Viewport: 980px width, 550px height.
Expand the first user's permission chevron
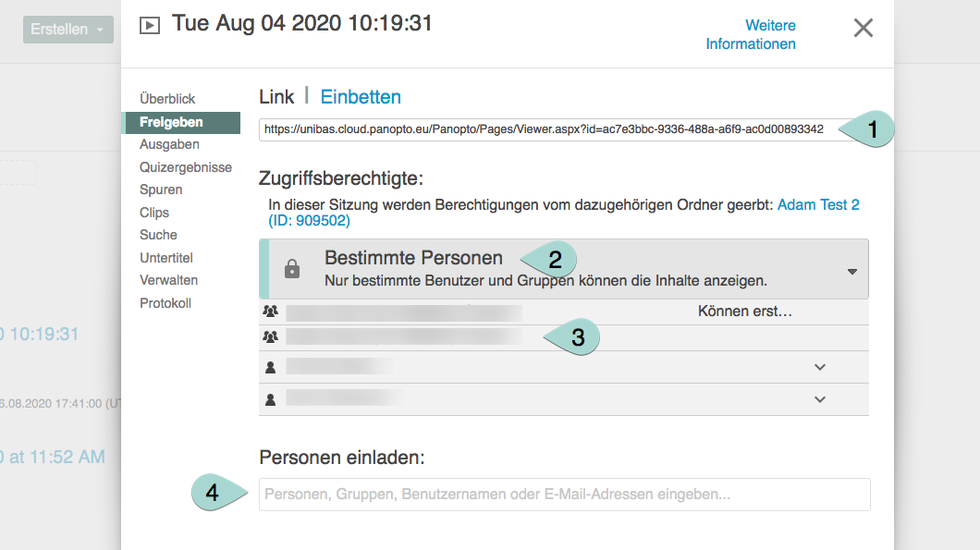819,367
